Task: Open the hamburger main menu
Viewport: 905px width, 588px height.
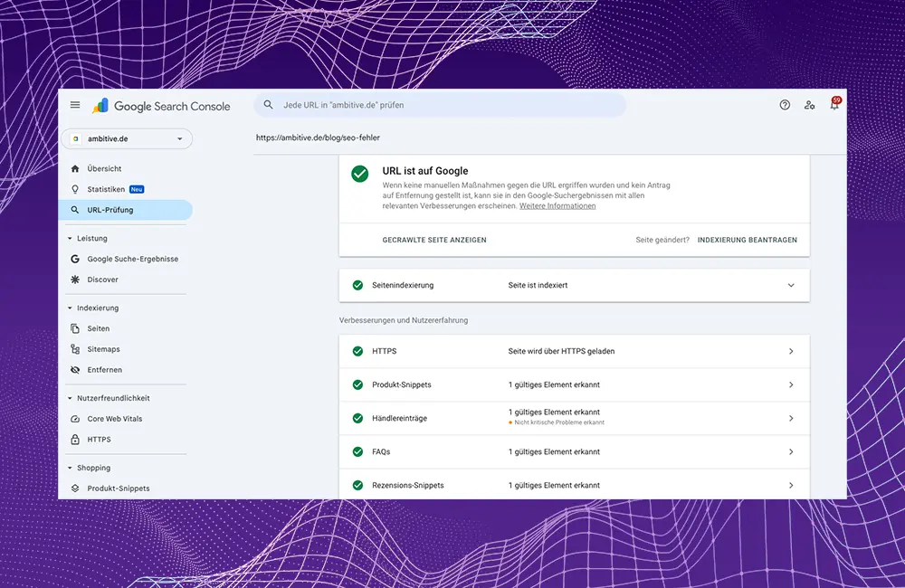Action: tap(75, 105)
